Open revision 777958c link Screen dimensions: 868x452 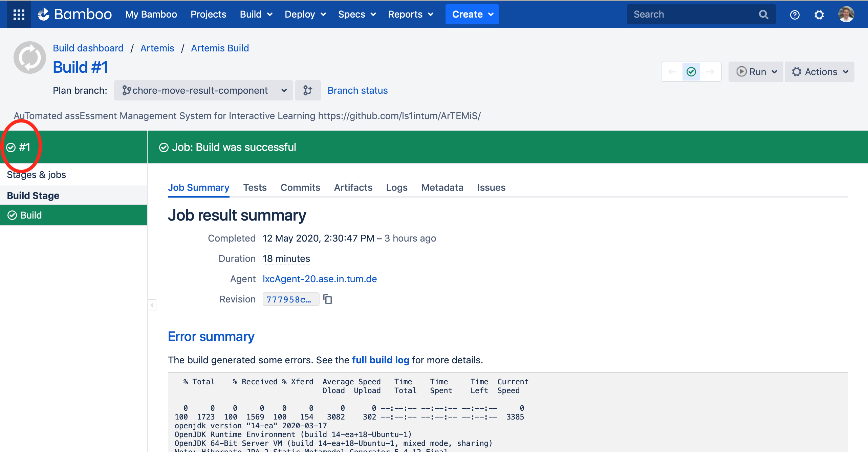pyautogui.click(x=291, y=299)
